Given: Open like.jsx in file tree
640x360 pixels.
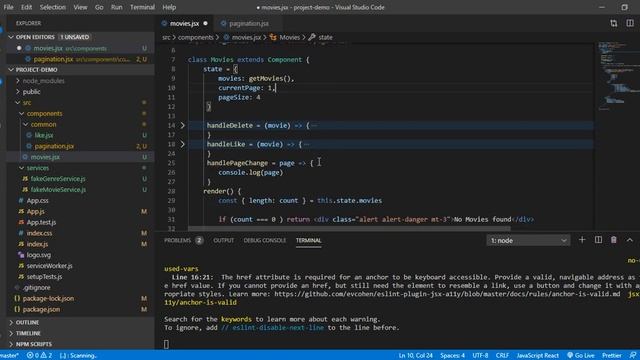Looking at the screenshot, I should pos(44,135).
